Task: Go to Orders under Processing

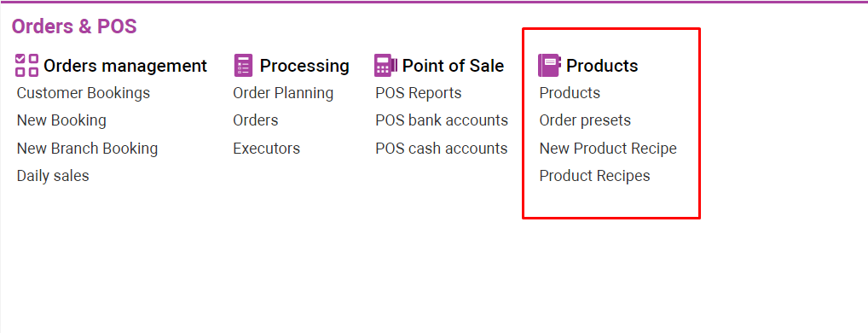Action: click(256, 120)
